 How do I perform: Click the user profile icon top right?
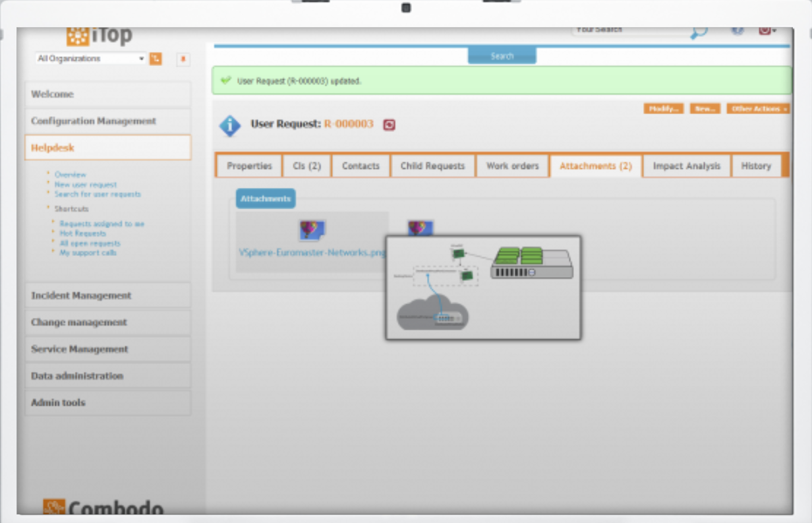[766, 30]
